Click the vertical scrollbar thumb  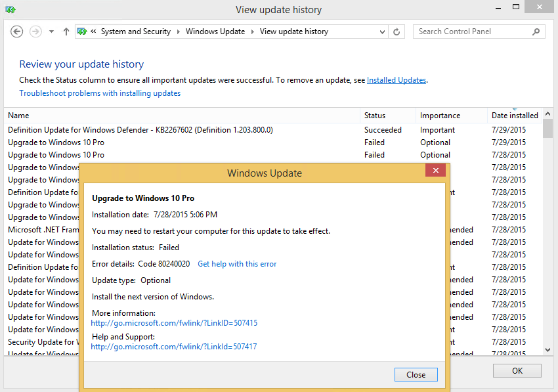point(547,129)
